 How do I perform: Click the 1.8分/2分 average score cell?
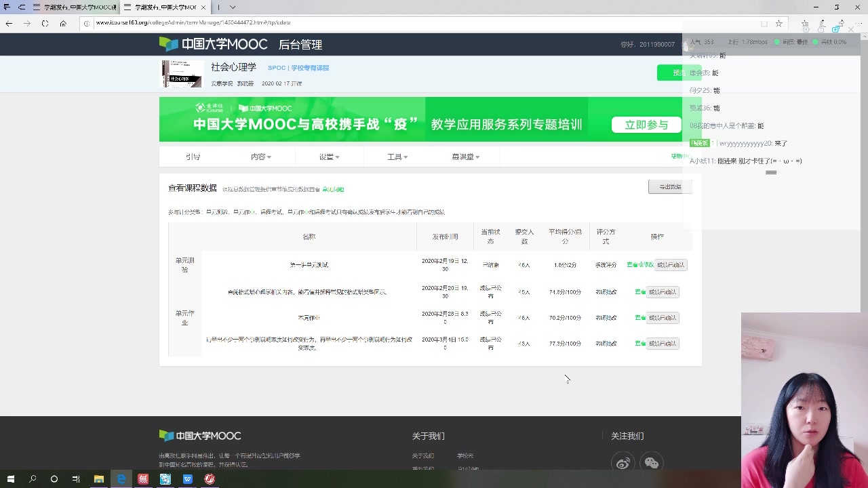click(565, 265)
